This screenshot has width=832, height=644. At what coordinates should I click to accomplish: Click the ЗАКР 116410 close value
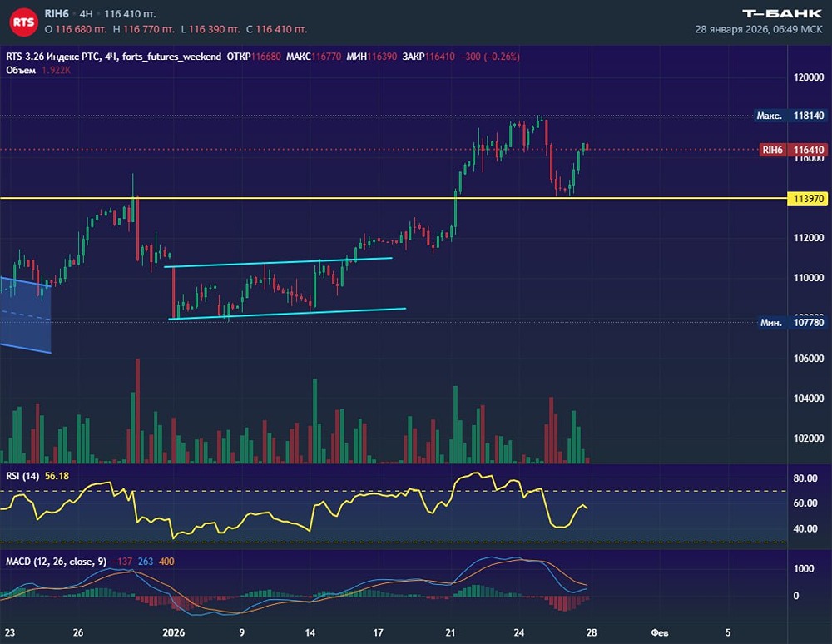(x=428, y=57)
